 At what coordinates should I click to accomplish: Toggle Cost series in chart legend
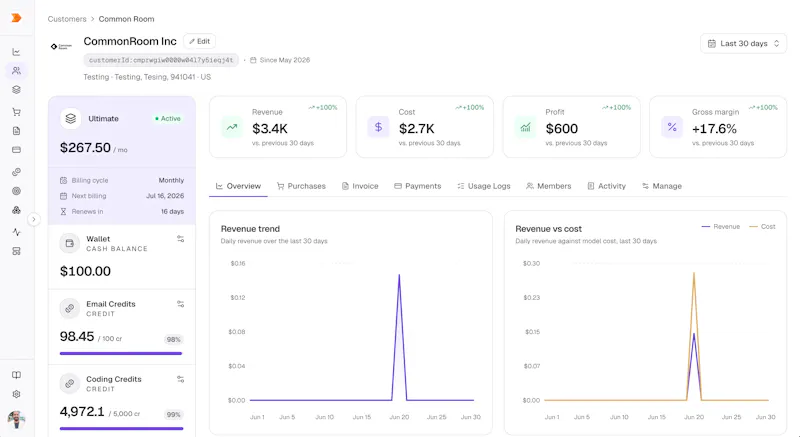[x=762, y=226]
